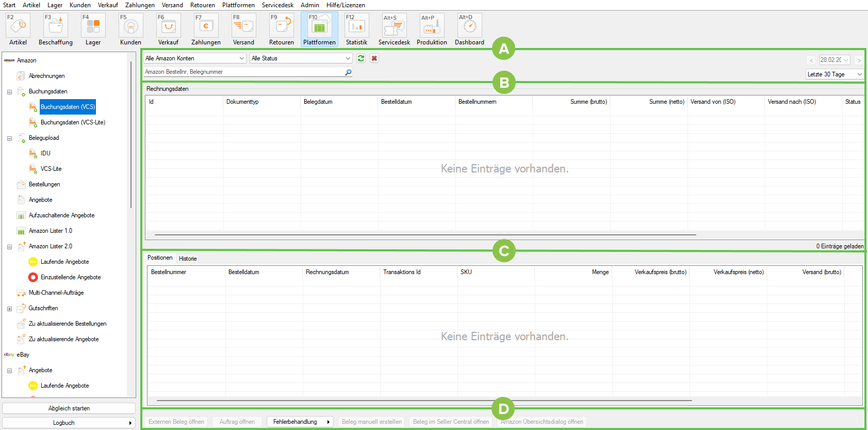Click the red clear-filter icon
Screen dimensions: 868x430
pos(374,58)
